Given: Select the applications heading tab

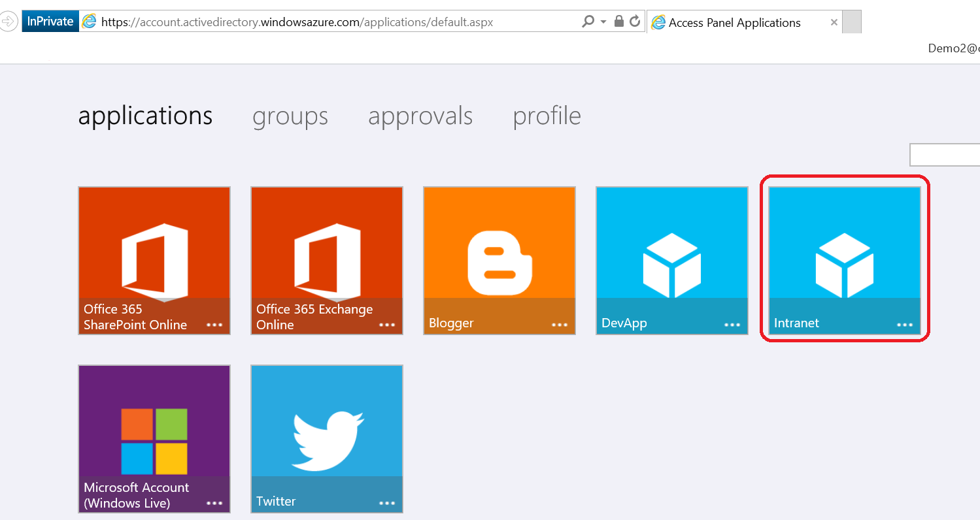Looking at the screenshot, I should point(145,116).
